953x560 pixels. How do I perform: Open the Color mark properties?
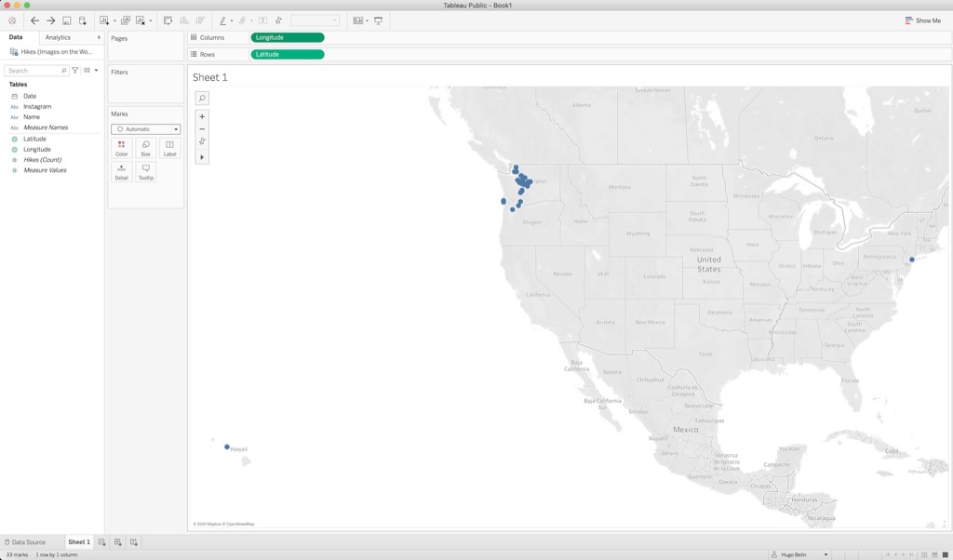(x=121, y=147)
